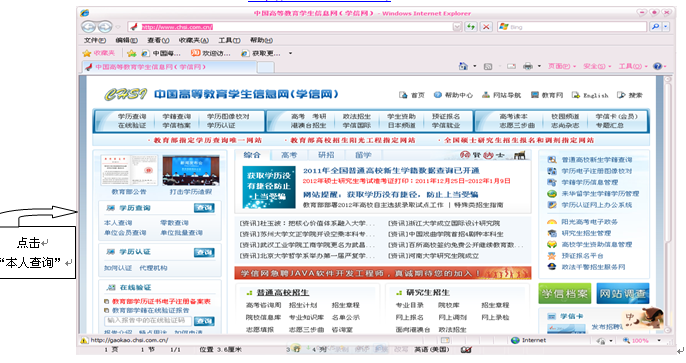Open the zoom level 100% dropdown arrow
The image size is (686, 363).
(659, 340)
